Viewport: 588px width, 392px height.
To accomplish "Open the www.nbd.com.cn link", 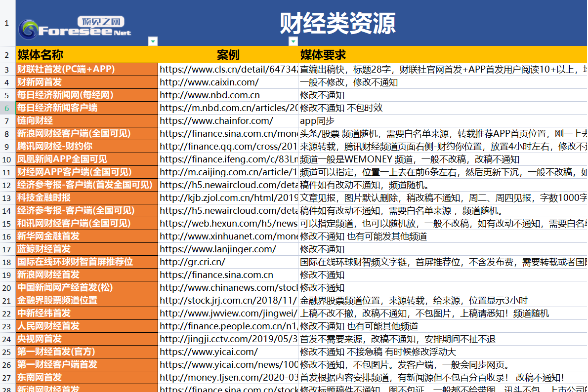I will 210,95.
